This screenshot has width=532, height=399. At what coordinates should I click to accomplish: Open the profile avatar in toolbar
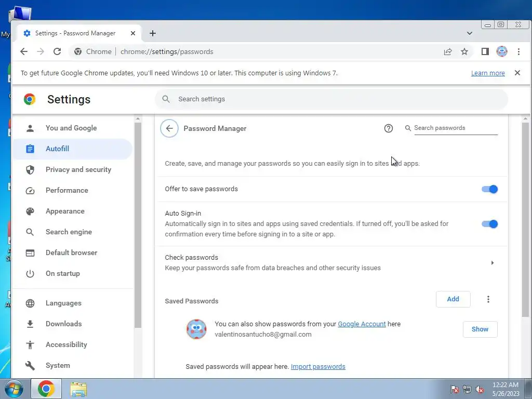tap(502, 51)
